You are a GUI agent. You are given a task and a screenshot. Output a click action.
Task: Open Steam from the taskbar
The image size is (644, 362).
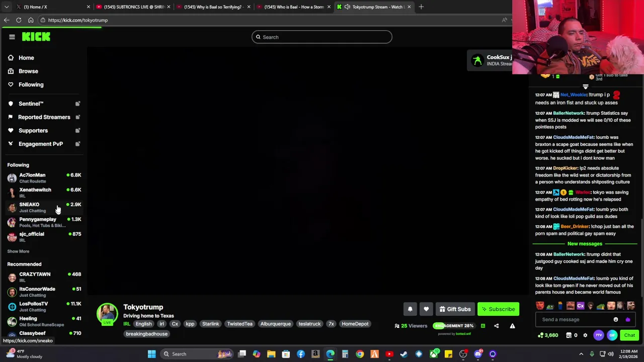pyautogui.click(x=404, y=354)
